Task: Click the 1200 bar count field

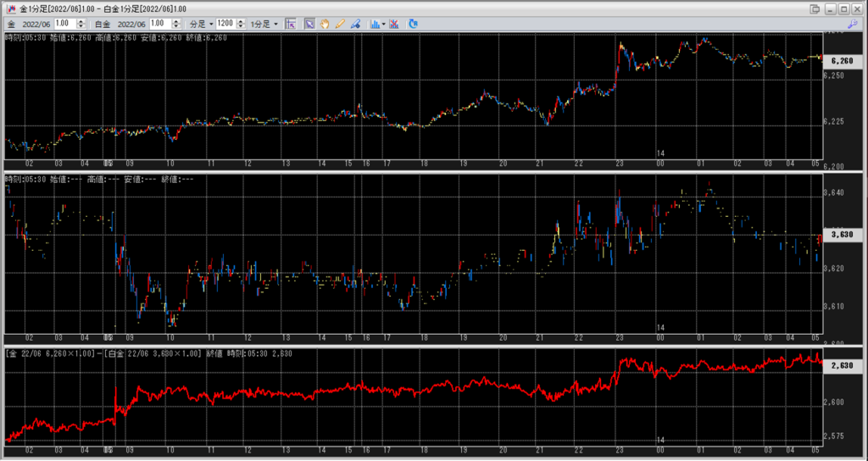Action: coord(223,24)
